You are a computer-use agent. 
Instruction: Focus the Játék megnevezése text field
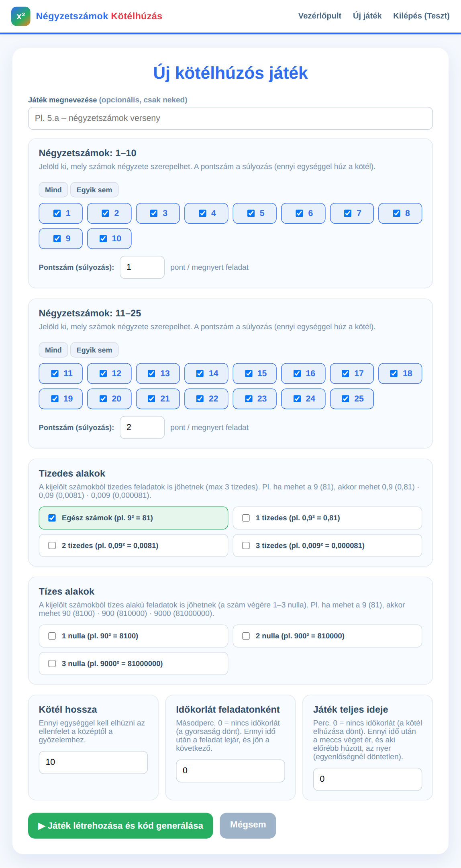[x=230, y=118]
